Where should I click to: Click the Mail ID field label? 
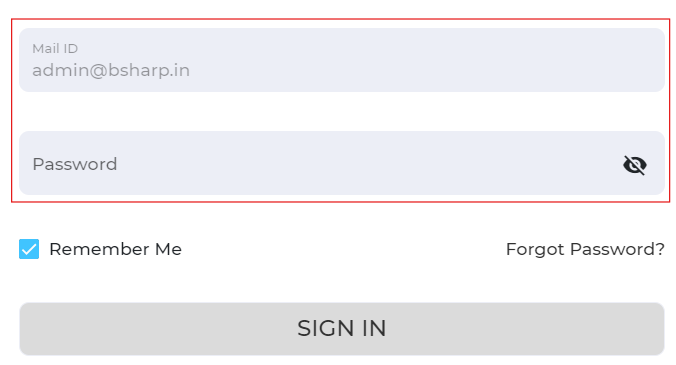pos(55,48)
